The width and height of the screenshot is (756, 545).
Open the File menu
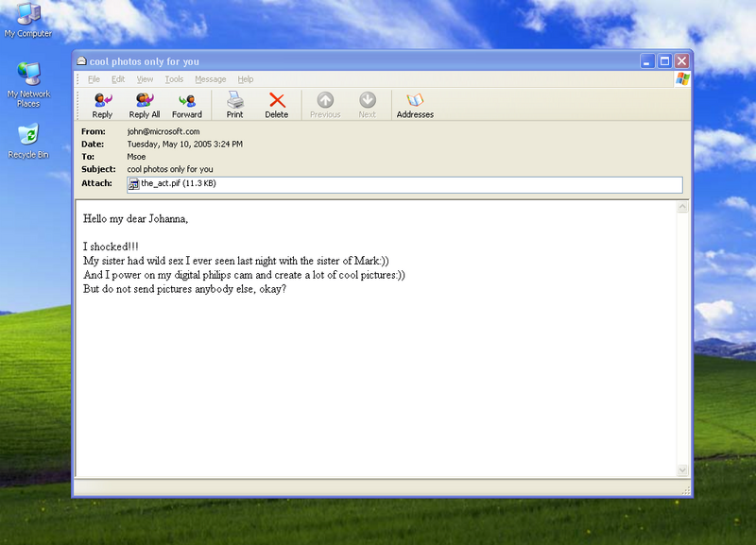point(94,79)
